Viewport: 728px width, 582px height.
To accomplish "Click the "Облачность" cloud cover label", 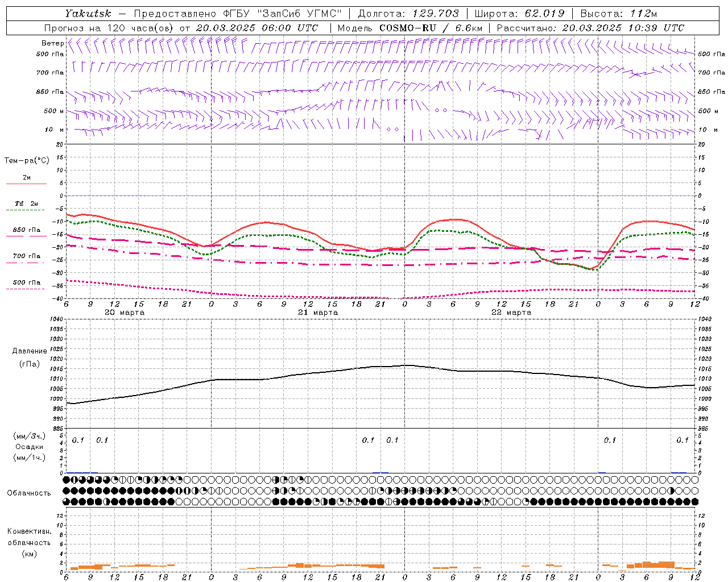I will coord(29,493).
